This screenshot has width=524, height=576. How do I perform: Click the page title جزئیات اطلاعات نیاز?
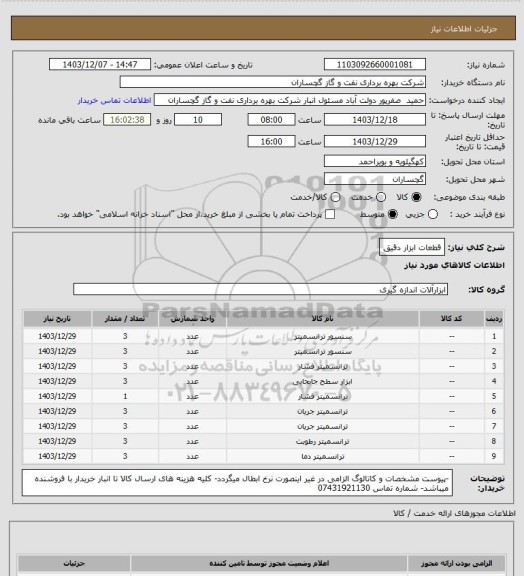coord(464,29)
